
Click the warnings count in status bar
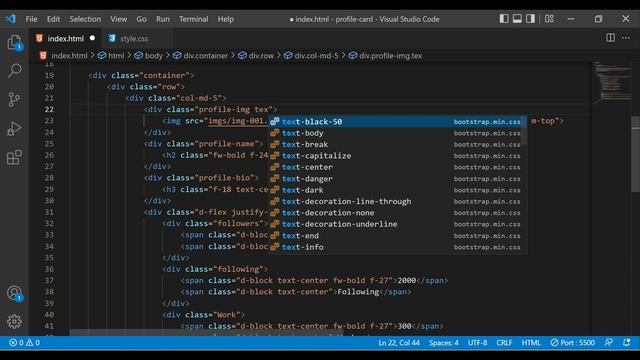33,342
